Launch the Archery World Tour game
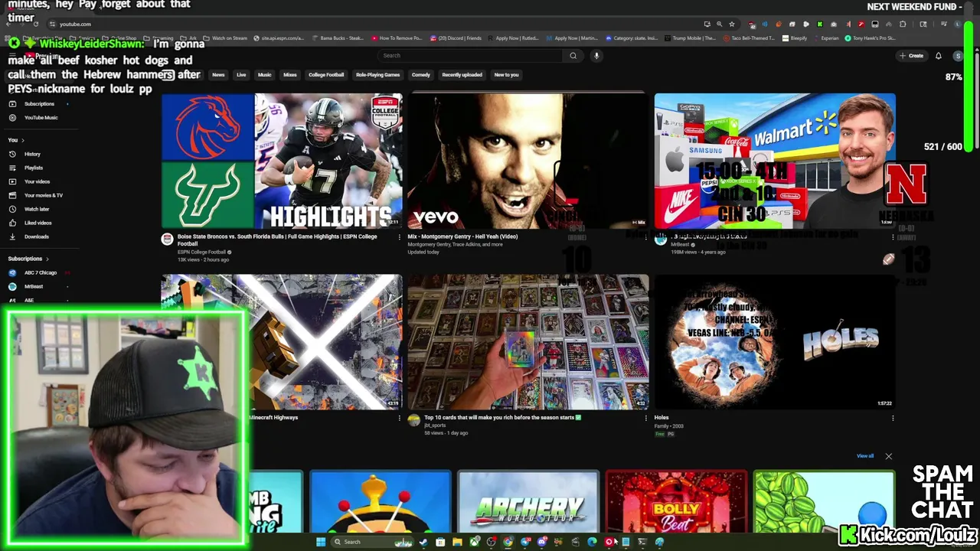The image size is (980, 551). [x=528, y=501]
